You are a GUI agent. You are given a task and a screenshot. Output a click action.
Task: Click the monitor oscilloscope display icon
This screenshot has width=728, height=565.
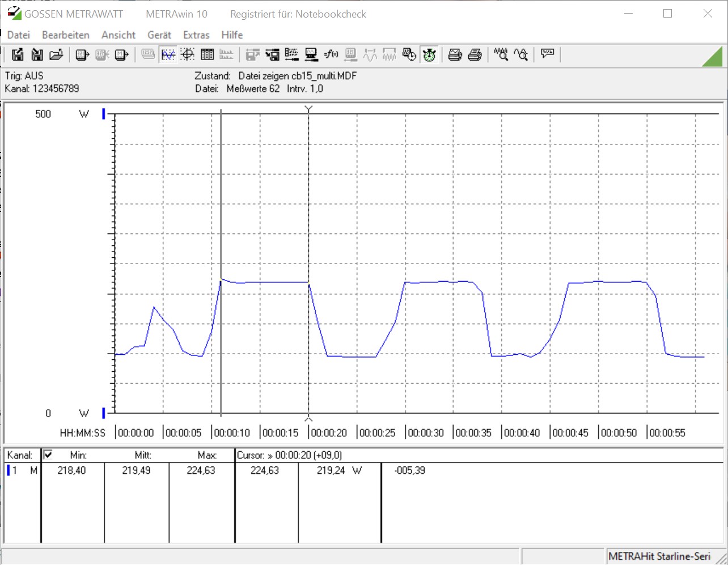311,54
